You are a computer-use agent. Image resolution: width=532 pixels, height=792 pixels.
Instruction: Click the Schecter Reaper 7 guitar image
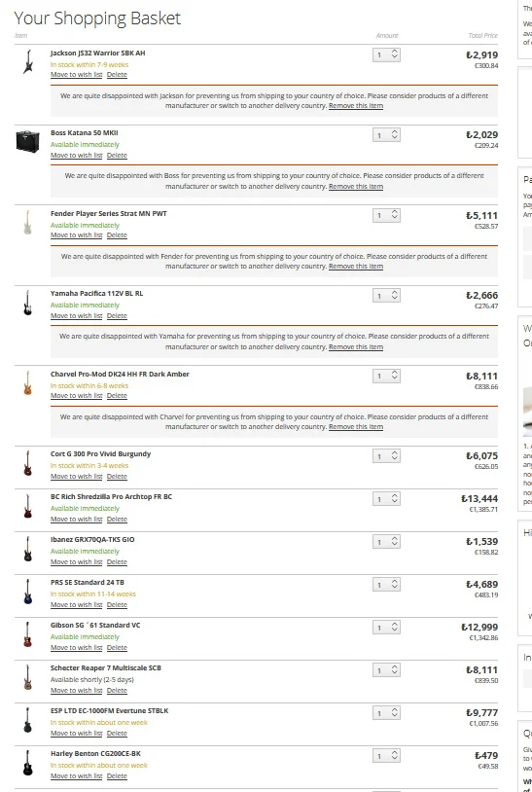(28, 677)
